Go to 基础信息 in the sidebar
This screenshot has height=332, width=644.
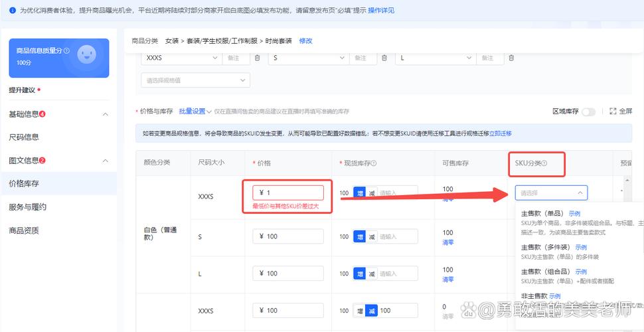coord(24,114)
